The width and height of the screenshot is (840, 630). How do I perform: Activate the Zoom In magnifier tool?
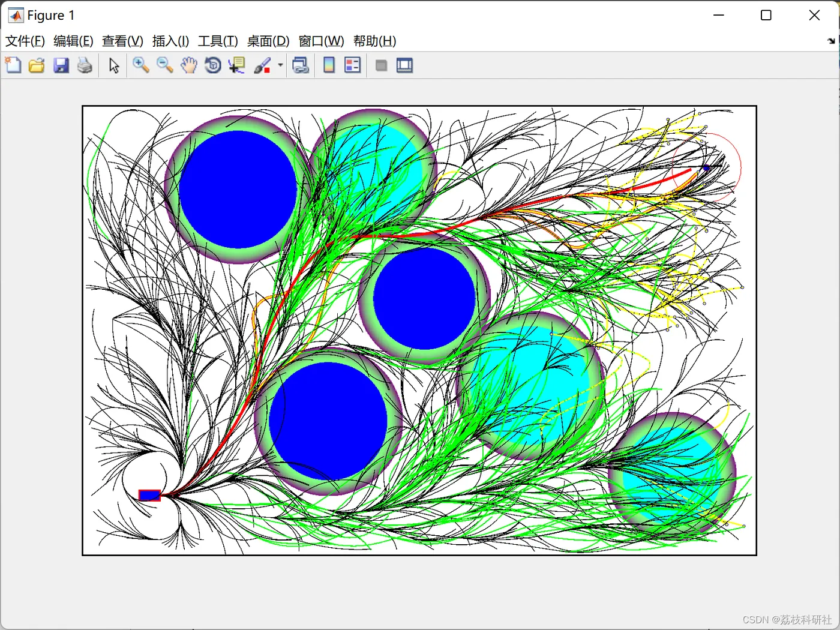[141, 65]
